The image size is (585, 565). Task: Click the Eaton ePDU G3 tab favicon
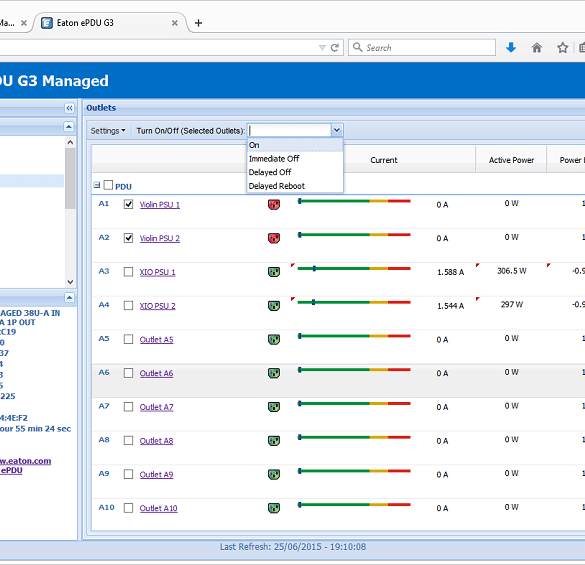click(47, 23)
